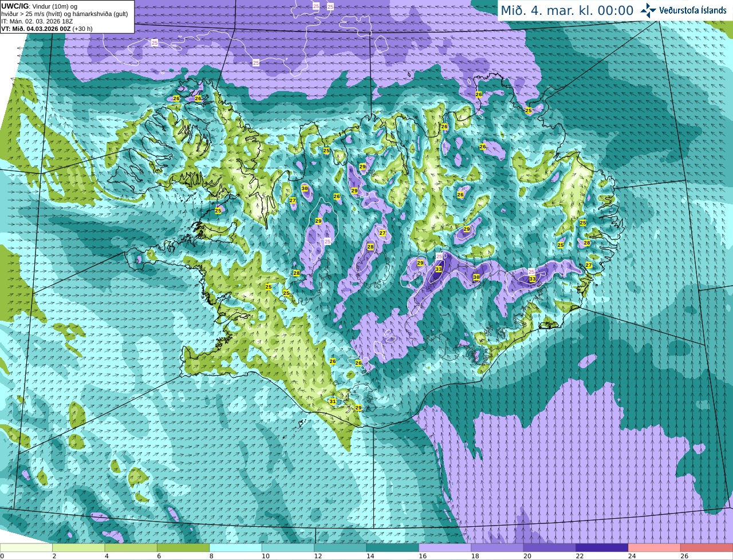Click the 'Mið. 4. mar. kl. 00:00' title

click(567, 11)
